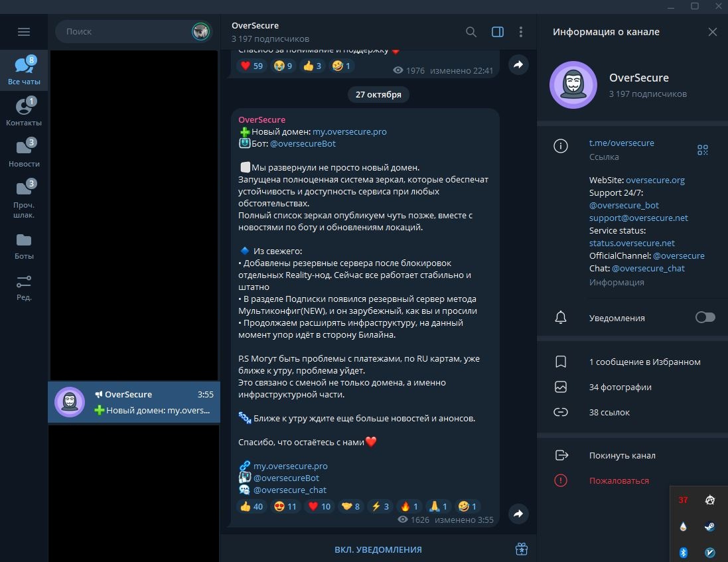The width and height of the screenshot is (728, 562).
Task: Add handshake reaction showing 8
Action: coord(350,506)
